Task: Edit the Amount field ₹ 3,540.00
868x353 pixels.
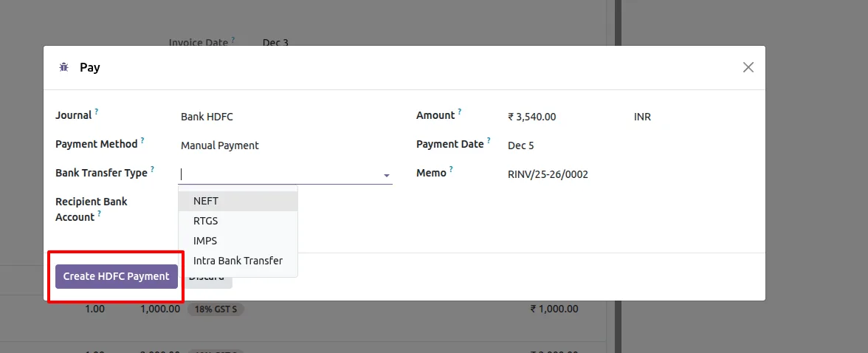Action: click(x=532, y=117)
